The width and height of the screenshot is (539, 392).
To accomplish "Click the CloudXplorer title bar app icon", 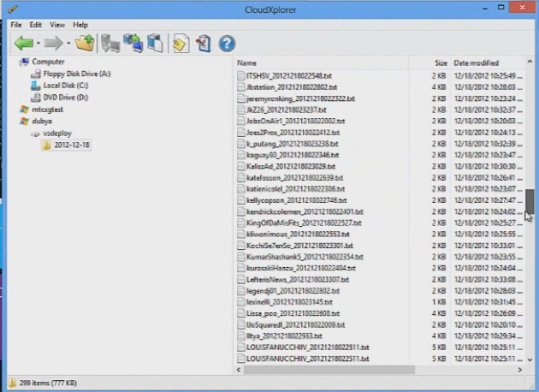I will [x=12, y=9].
